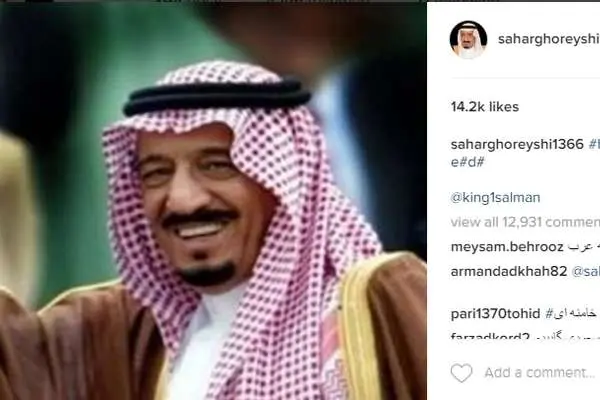Open the hashtag right after saharghoreyshi1366
The image size is (600, 400).
[594, 144]
